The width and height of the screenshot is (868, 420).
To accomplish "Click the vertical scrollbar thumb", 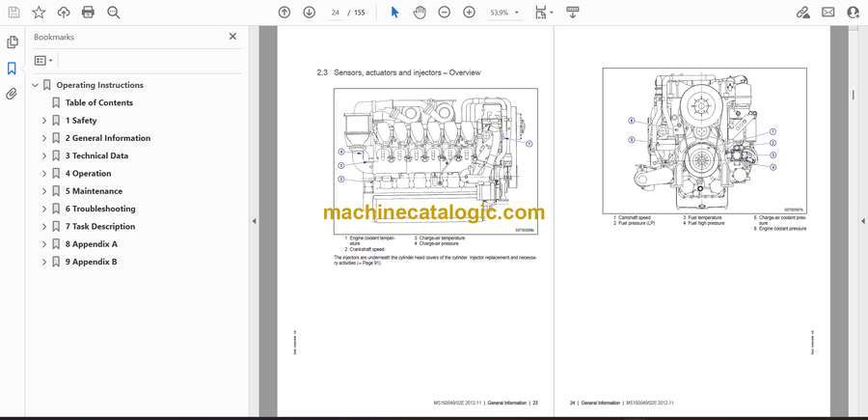I will [x=854, y=96].
